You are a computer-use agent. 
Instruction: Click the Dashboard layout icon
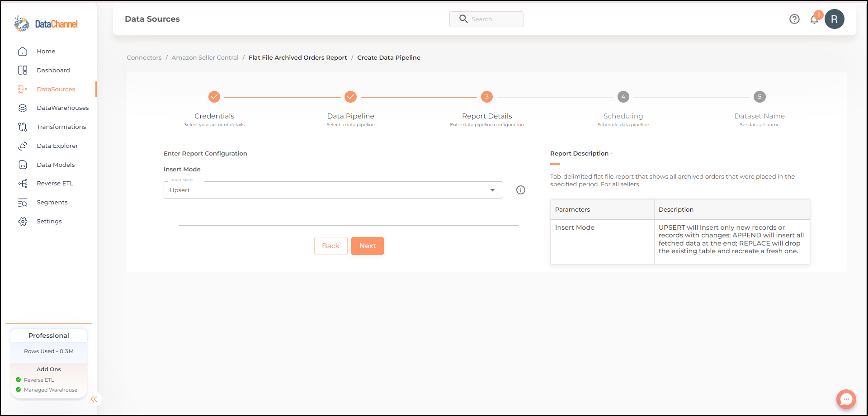[x=23, y=70]
